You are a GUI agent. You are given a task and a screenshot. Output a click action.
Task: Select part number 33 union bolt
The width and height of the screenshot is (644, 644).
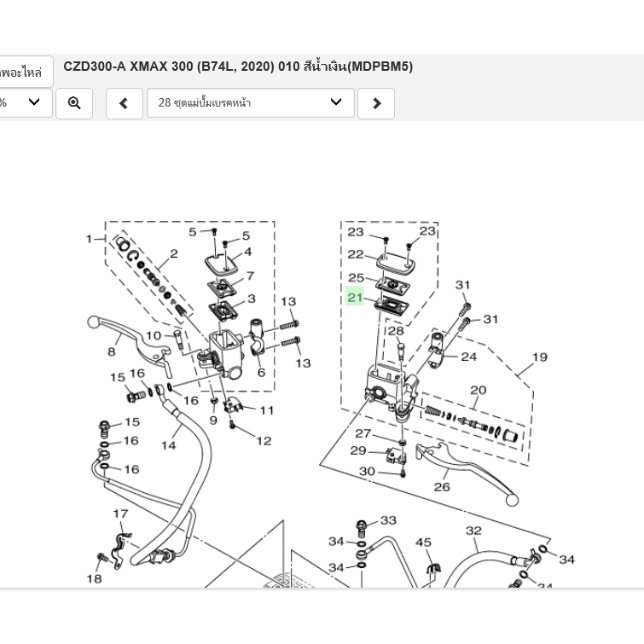pos(388,520)
